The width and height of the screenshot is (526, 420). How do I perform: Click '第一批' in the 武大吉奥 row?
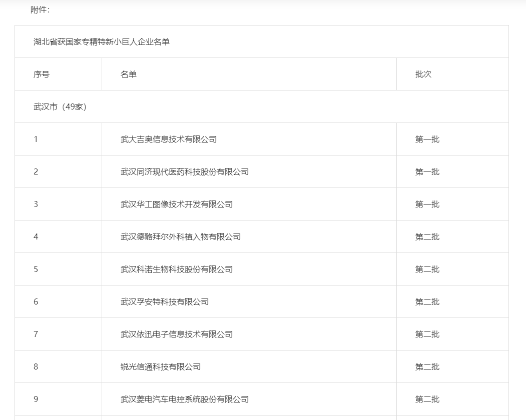(x=427, y=139)
